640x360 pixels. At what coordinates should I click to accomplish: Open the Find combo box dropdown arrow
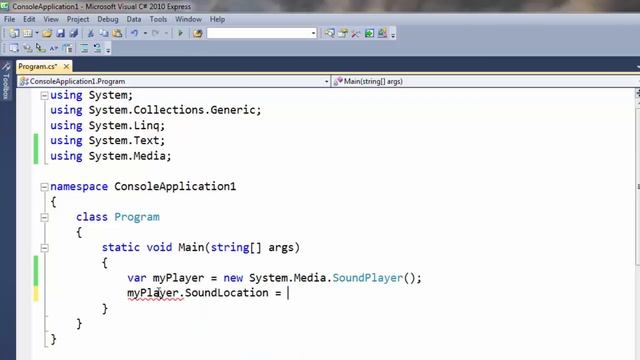[313, 33]
